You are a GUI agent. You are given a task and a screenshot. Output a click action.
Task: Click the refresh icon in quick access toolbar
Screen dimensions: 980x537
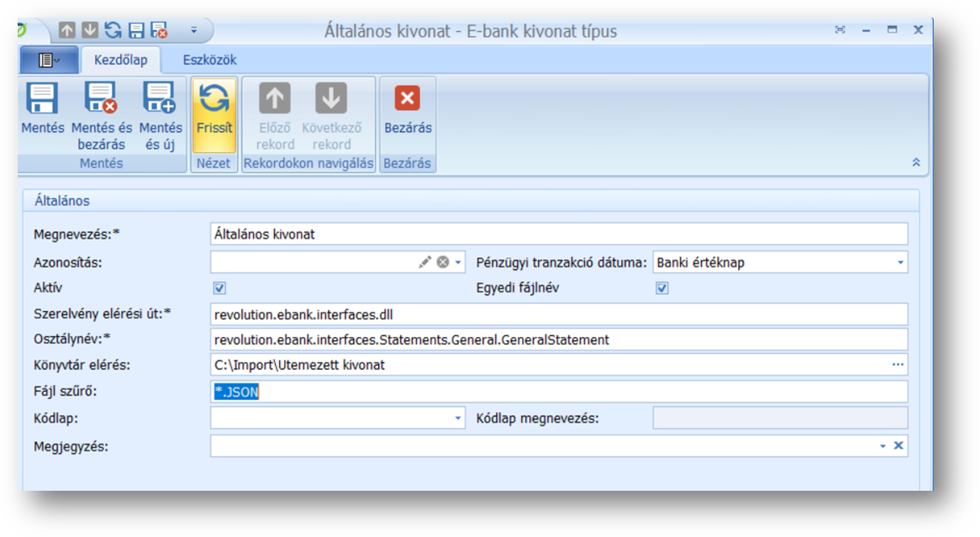[113, 31]
